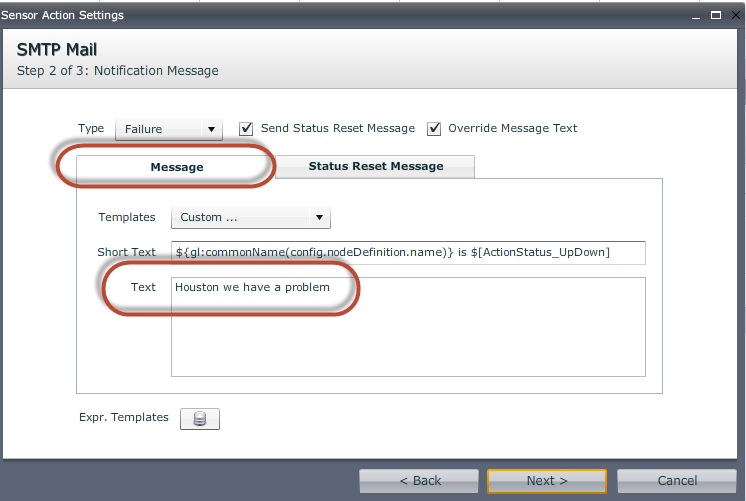Image resolution: width=746 pixels, height=501 pixels.
Task: Uncheck the Override Message Text checkbox
Action: click(x=434, y=129)
